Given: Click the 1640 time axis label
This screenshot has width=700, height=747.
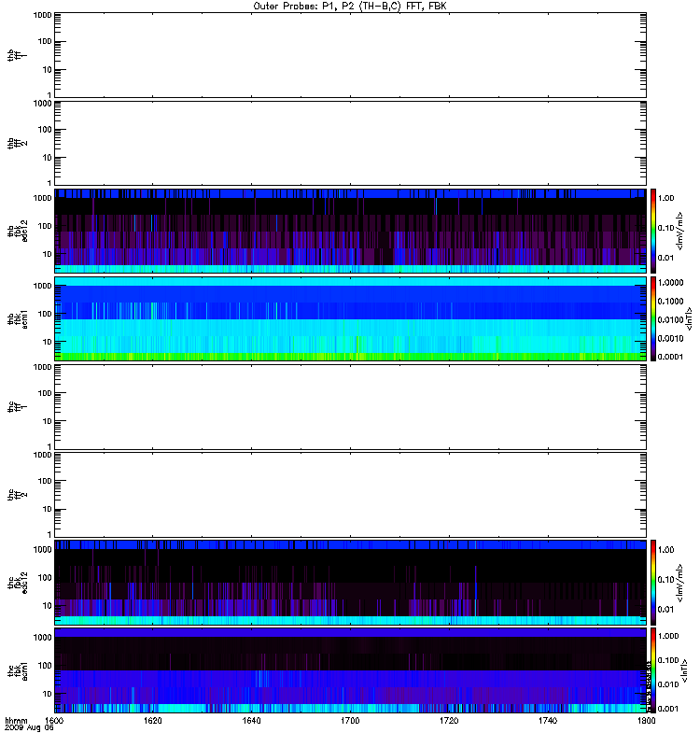Looking at the screenshot, I should click(x=251, y=720).
